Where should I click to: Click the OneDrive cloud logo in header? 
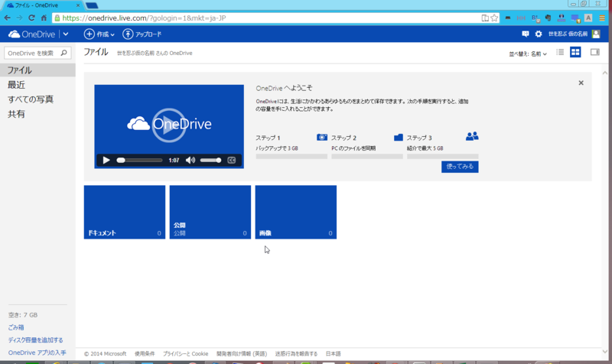31,34
